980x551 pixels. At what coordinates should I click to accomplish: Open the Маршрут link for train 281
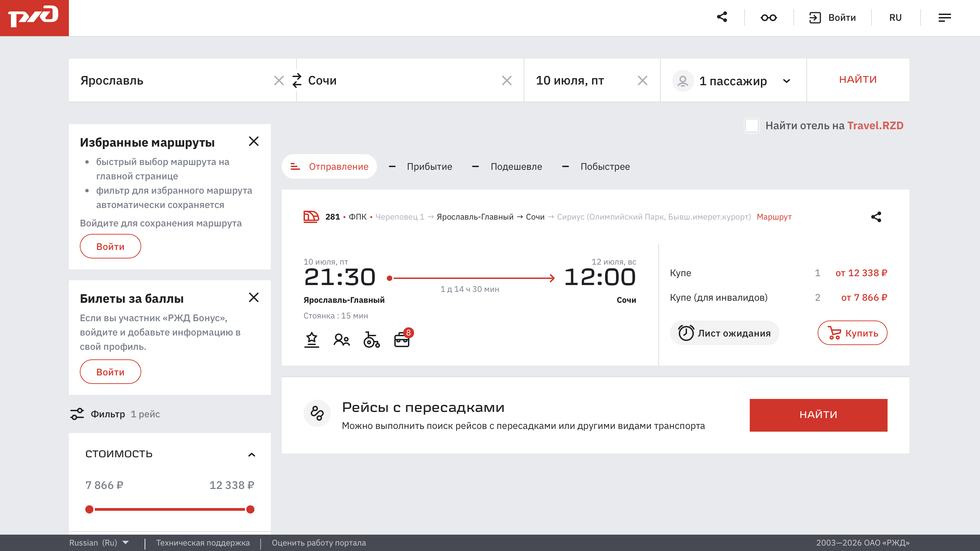(774, 217)
